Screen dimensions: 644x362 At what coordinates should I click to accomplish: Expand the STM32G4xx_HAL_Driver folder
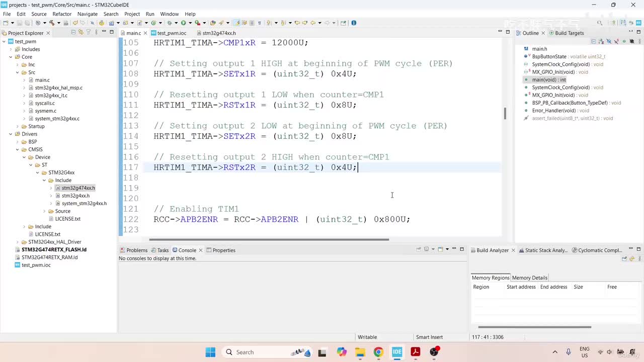[x=18, y=242]
